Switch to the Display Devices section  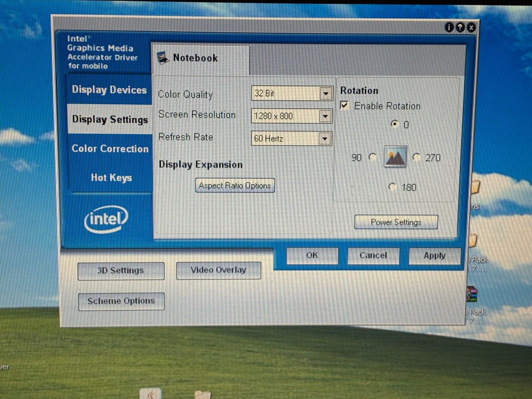[109, 90]
